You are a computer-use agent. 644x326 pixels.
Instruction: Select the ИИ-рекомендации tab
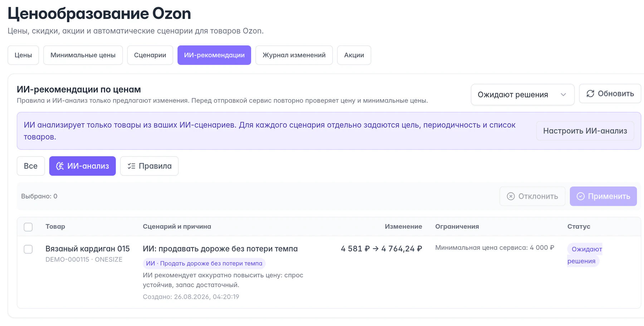click(214, 55)
